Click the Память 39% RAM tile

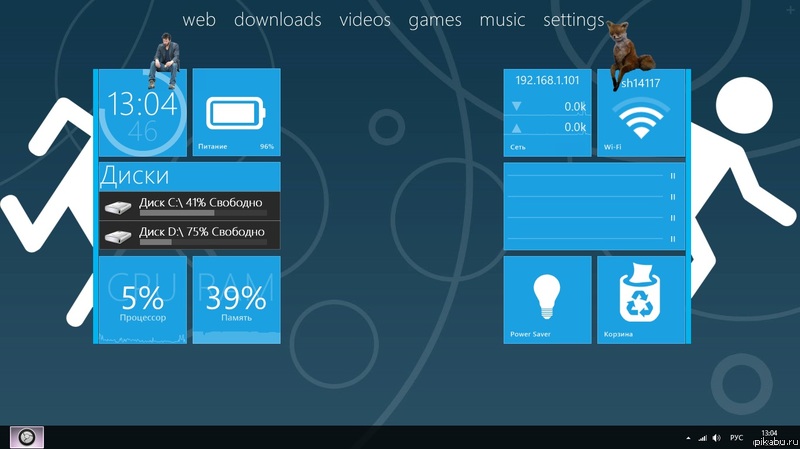coord(236,300)
